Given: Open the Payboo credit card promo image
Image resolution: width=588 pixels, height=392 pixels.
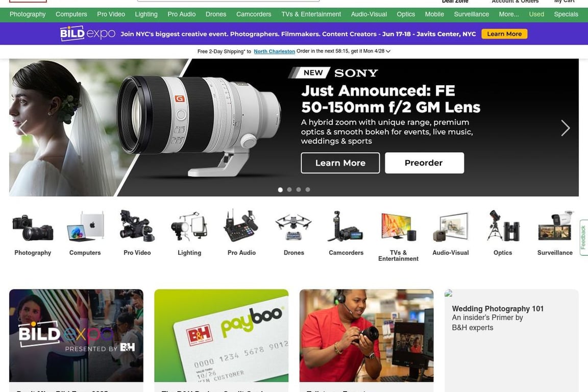Looking at the screenshot, I should tap(221, 335).
